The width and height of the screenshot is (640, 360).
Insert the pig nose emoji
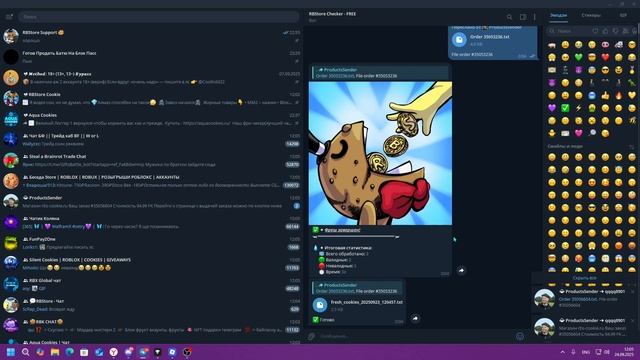[x=605, y=44]
